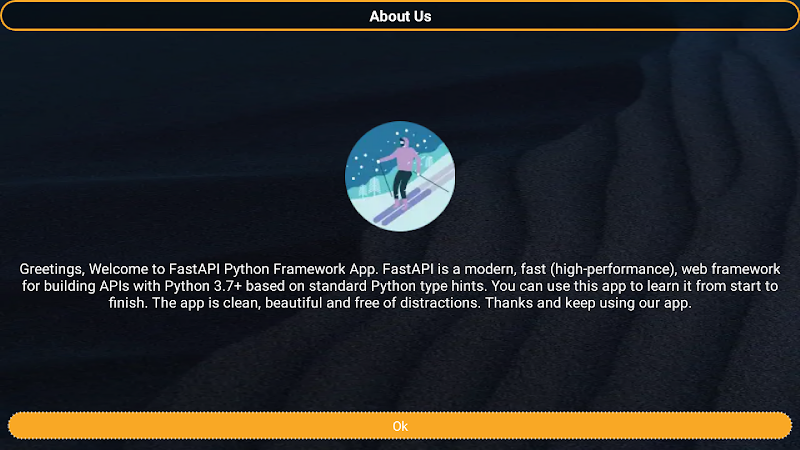800x450 pixels.
Task: Click the 'start to' words ending second line
Action: [754, 286]
